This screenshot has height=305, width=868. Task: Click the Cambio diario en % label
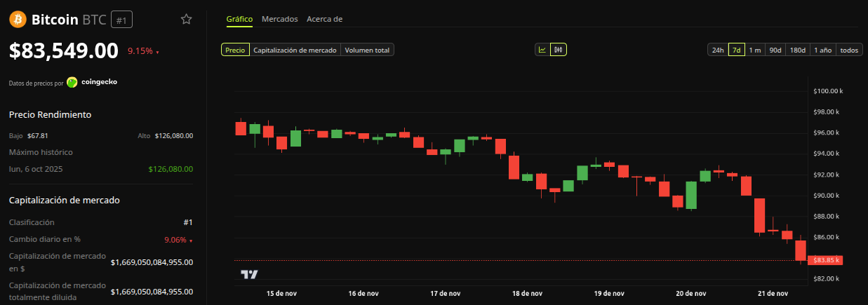tap(44, 239)
